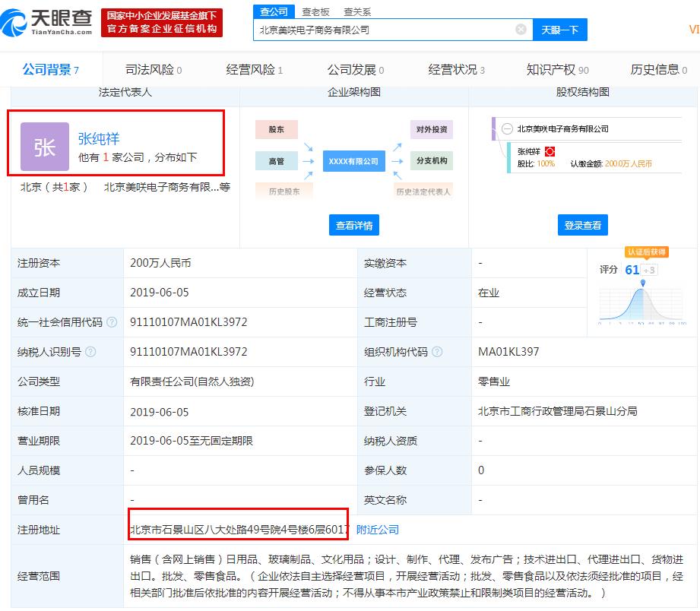This screenshot has height=611, width=700.
Task: Click help icon next to 组织机构代码
Action: (x=438, y=352)
